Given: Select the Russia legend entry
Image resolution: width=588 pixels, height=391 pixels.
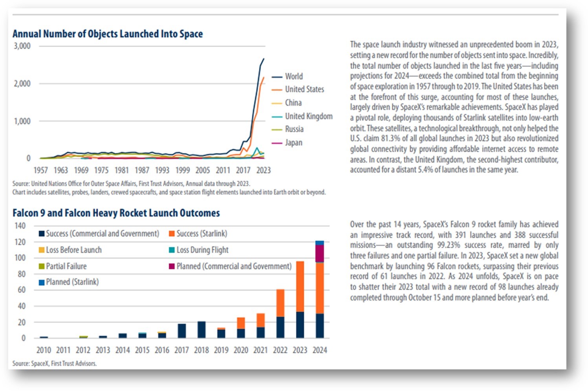Looking at the screenshot, I should click(288, 129).
